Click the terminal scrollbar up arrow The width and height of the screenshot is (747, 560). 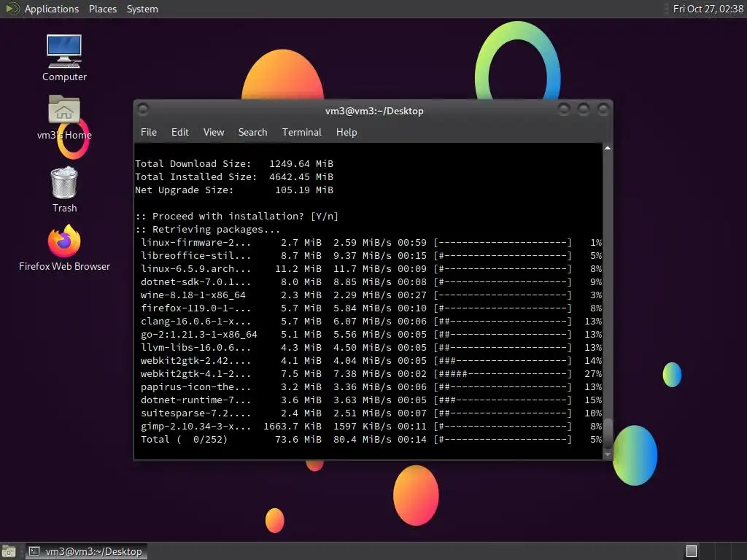pyautogui.click(x=608, y=148)
